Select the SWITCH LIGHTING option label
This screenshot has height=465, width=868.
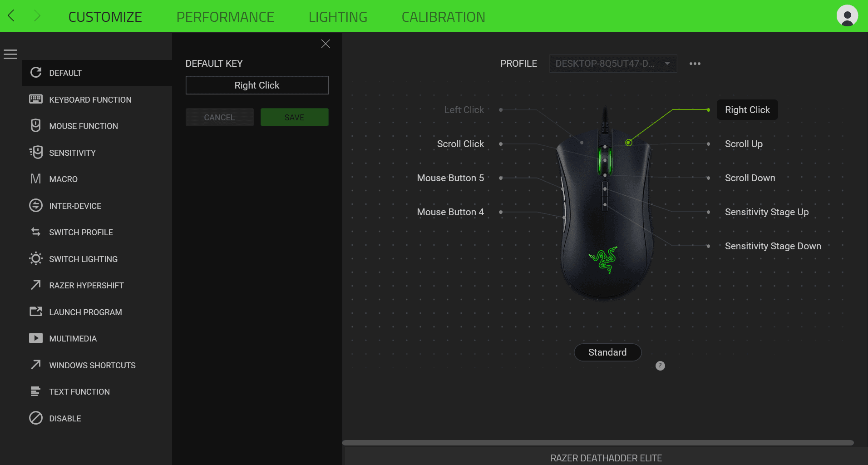pos(83,259)
